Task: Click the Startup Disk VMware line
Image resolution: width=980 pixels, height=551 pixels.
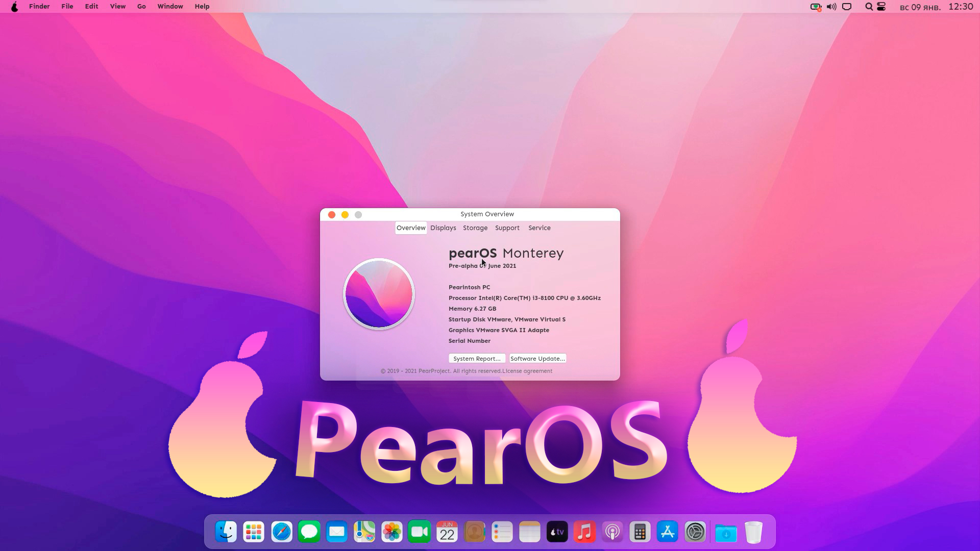Action: (507, 319)
